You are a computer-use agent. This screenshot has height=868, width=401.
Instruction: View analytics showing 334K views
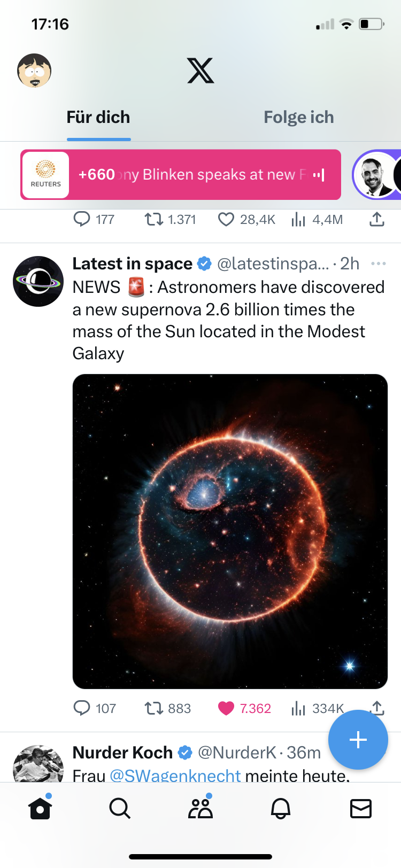pyautogui.click(x=318, y=708)
